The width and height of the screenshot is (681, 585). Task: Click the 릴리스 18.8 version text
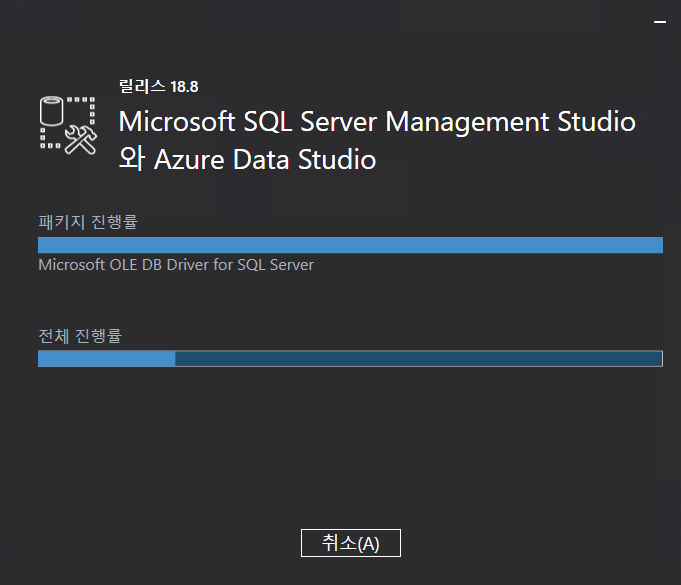click(x=159, y=86)
